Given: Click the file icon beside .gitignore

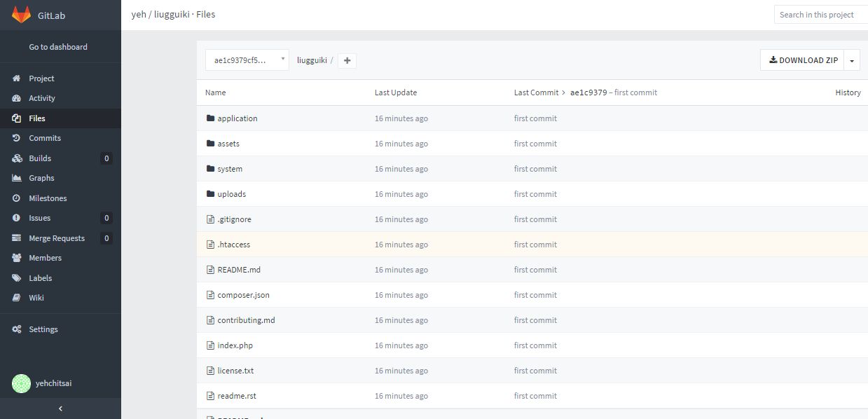Looking at the screenshot, I should 210,219.
